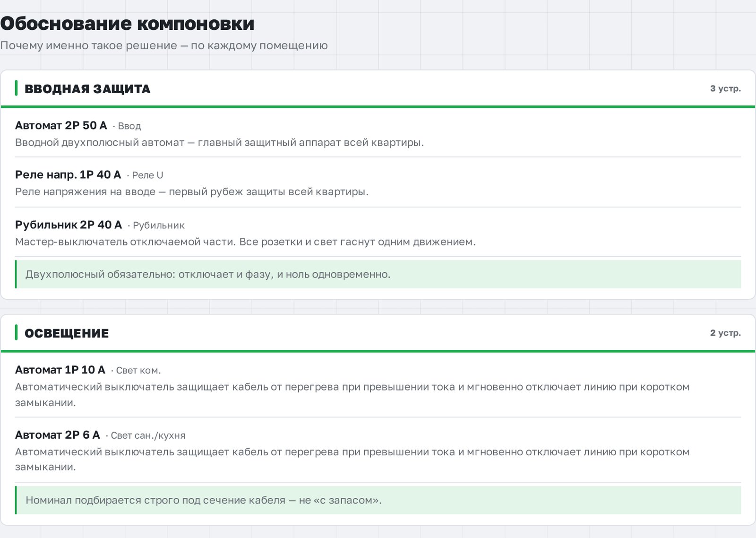This screenshot has width=756, height=538.
Task: Click the 'ОСВЕЩЕНИЕ' section title
Action: coord(67,333)
